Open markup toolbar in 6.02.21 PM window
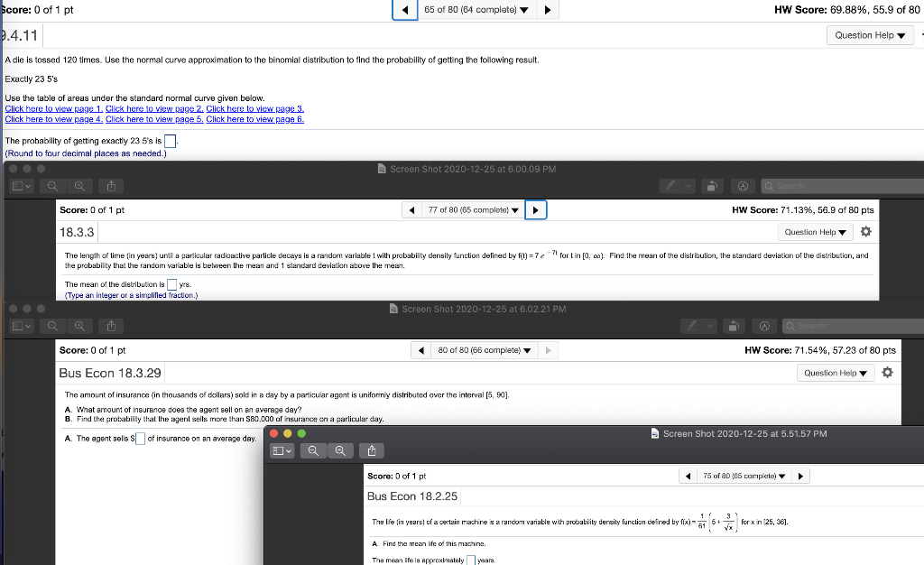Image resolution: width=924 pixels, height=565 pixels. [765, 326]
